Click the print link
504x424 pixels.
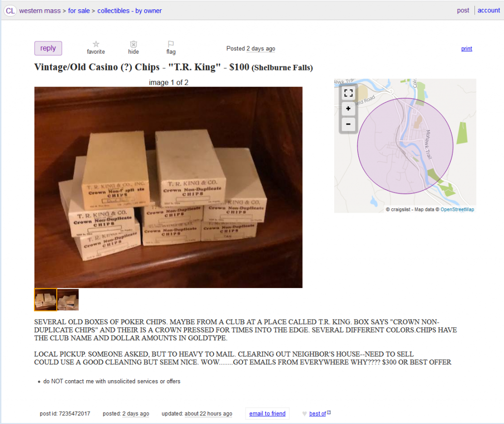[467, 49]
